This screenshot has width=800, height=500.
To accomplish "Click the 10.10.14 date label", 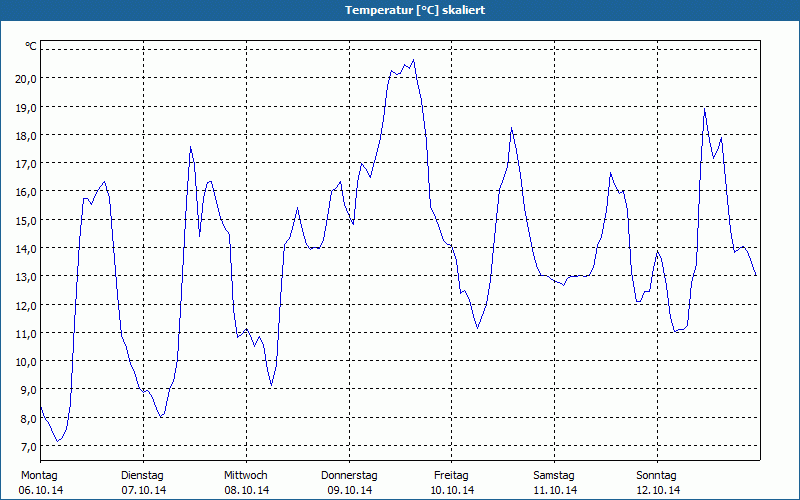I will pos(453,490).
